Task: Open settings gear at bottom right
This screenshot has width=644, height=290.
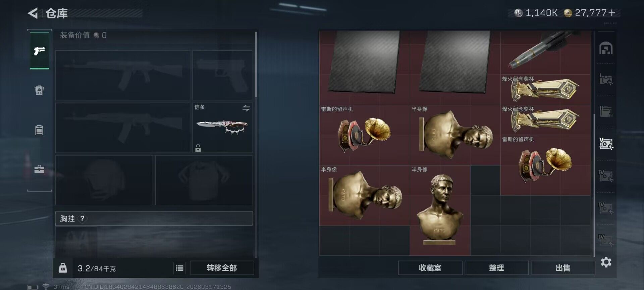Action: (x=606, y=262)
